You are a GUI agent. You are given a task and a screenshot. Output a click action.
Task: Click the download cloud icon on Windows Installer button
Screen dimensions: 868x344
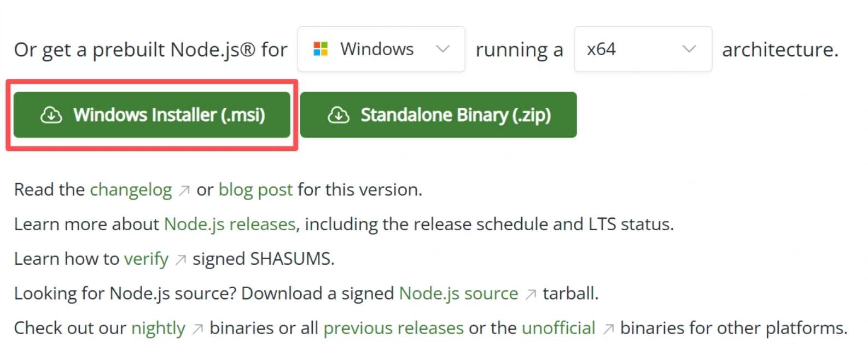point(51,115)
